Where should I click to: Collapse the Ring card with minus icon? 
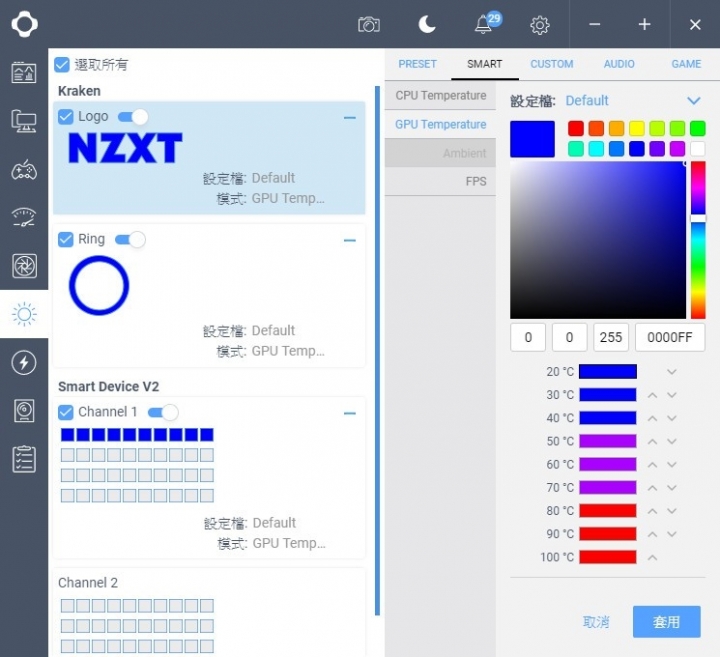coord(350,241)
